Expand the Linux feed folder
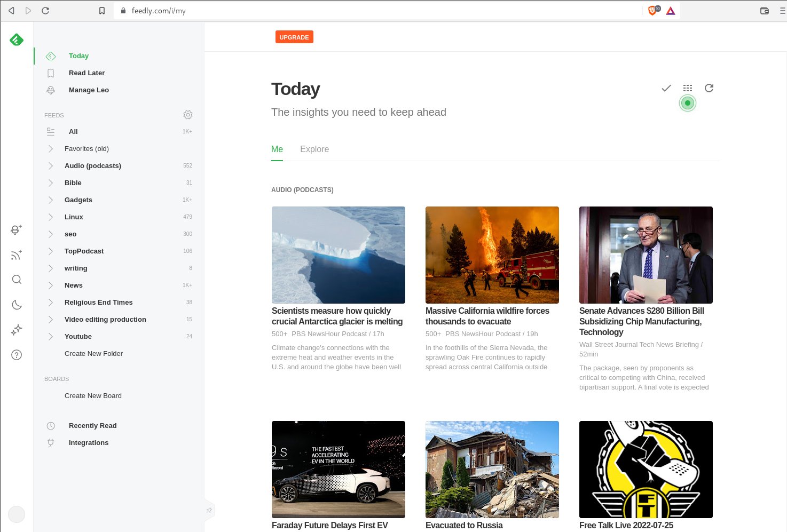 (x=50, y=217)
